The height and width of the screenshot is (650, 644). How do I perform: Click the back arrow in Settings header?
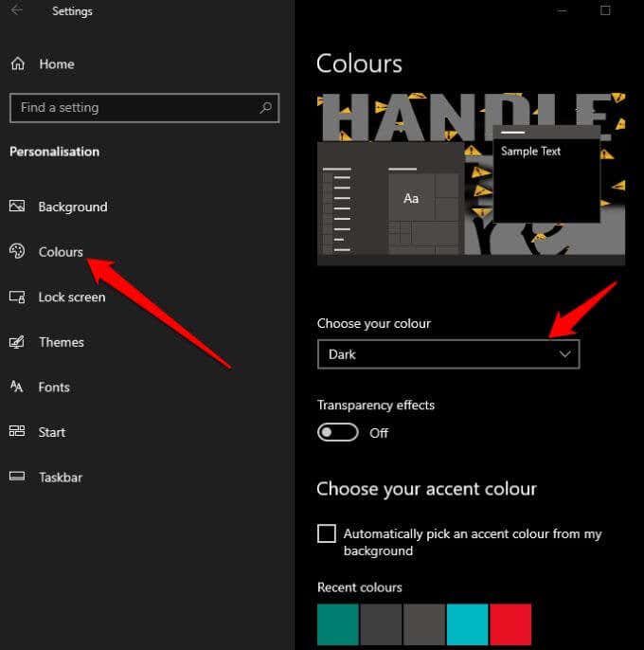click(17, 9)
